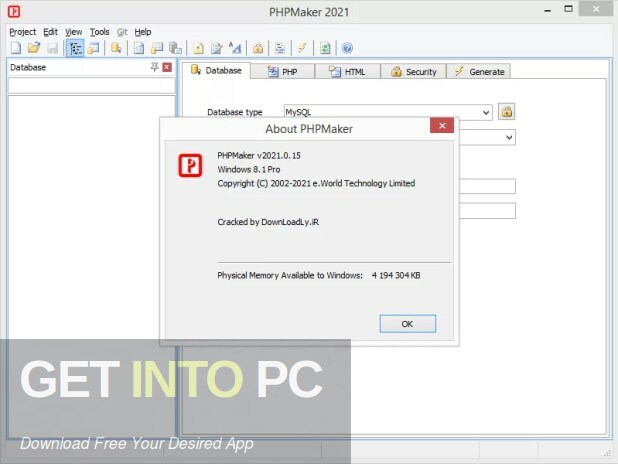Image resolution: width=618 pixels, height=464 pixels.
Task: Open the Help menu
Action: click(x=143, y=32)
